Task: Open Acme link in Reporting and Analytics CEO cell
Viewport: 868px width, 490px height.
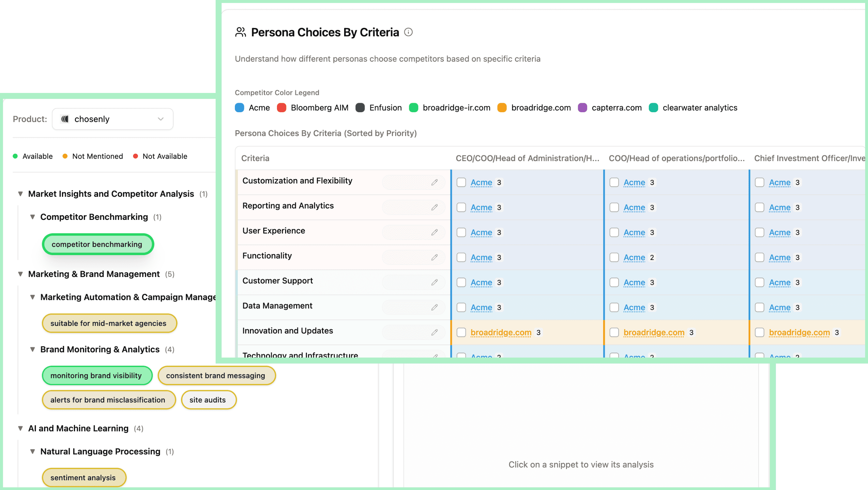Action: 481,207
